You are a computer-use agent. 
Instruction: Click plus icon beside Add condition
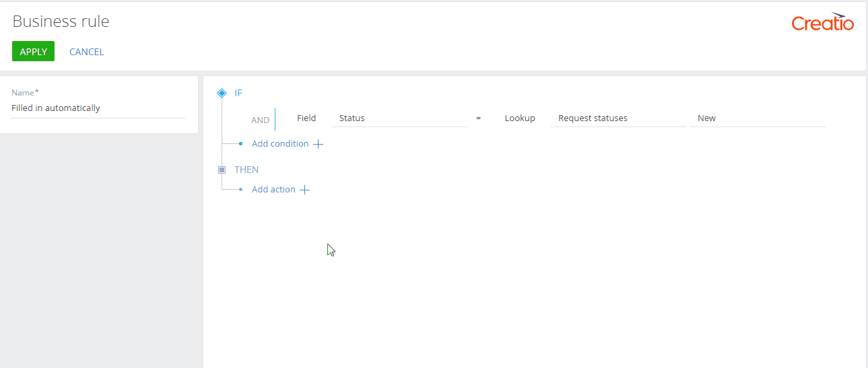tap(319, 144)
